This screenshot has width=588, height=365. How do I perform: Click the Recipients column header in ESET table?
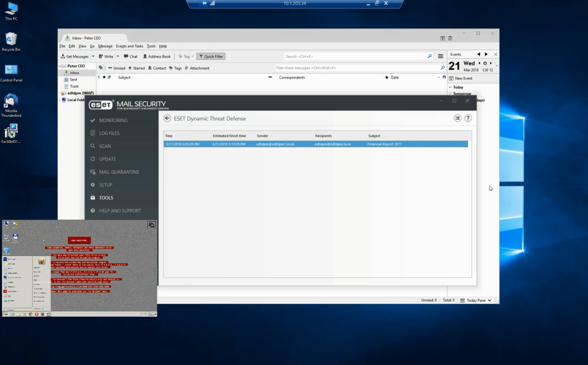pyautogui.click(x=323, y=136)
